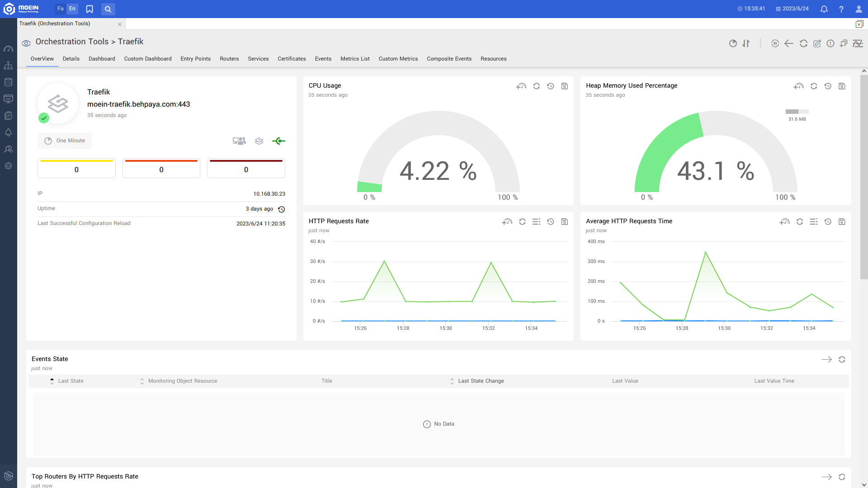Sort by Last State column
This screenshot has height=488, width=868.
click(52, 381)
